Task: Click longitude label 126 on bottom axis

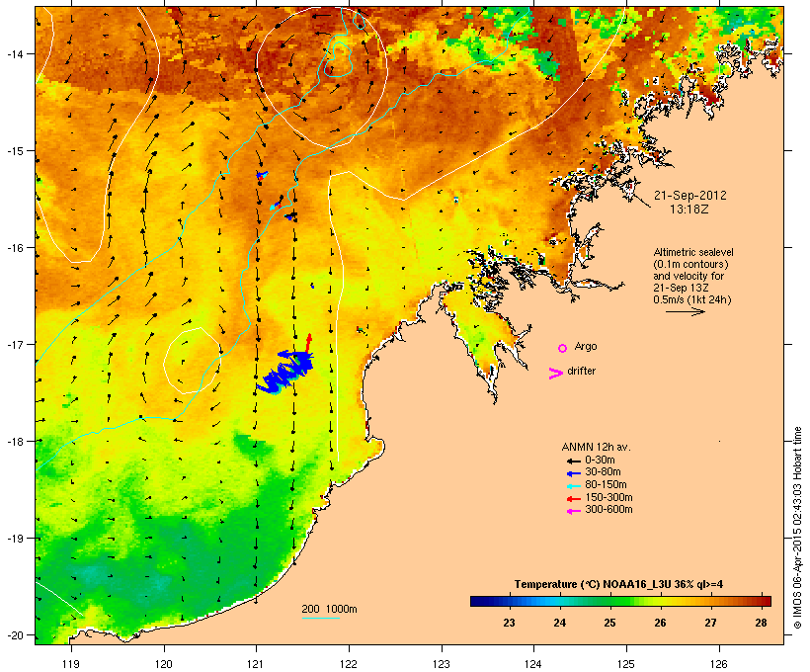Action: (718, 664)
